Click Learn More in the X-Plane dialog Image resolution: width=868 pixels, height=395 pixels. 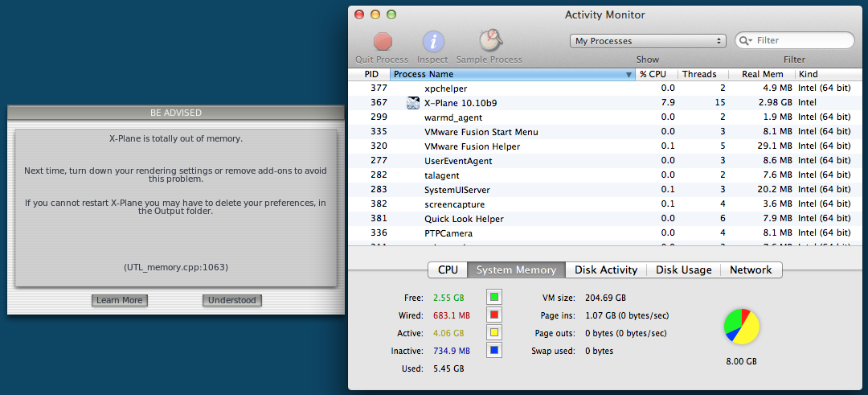click(120, 300)
